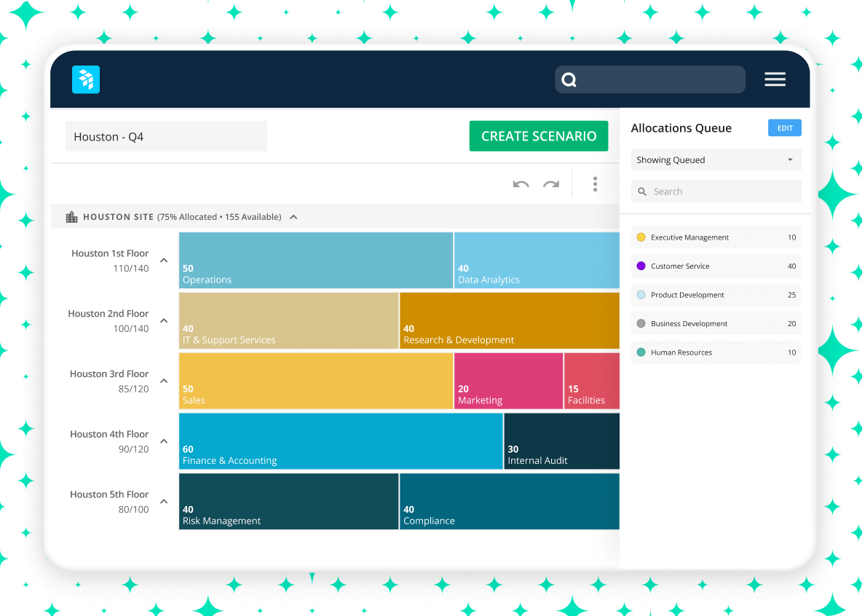Click the 110/140 occupancy value
This screenshot has height=616, width=862.
pos(131,269)
